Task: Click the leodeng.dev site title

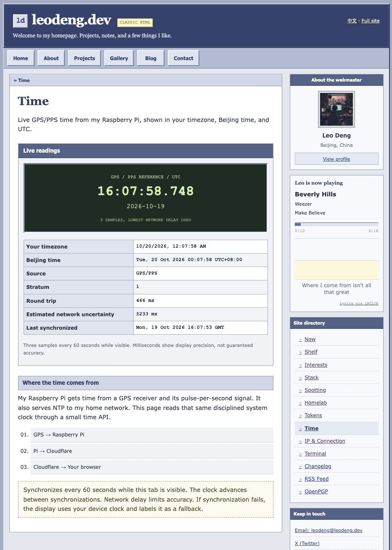Action: [72, 20]
